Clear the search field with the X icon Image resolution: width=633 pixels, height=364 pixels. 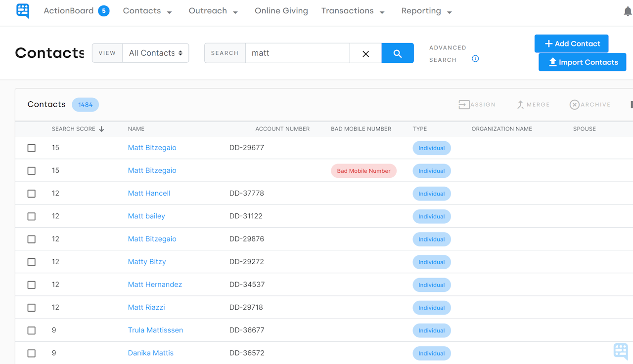tap(365, 53)
